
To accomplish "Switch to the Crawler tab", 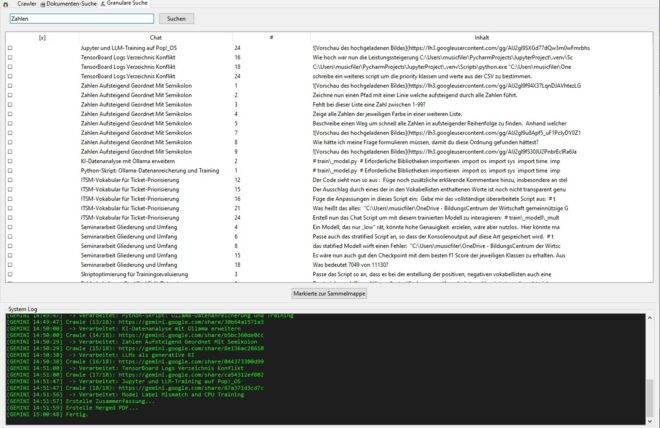I will point(26,4).
